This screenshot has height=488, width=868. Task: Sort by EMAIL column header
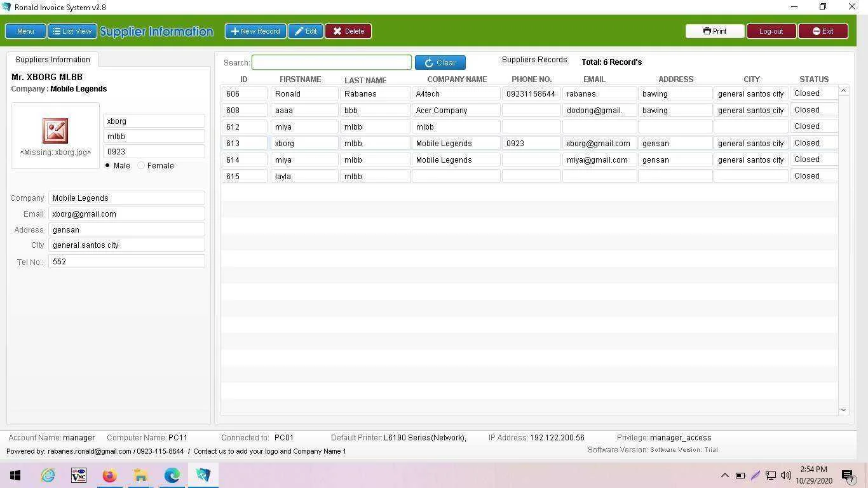coord(595,79)
